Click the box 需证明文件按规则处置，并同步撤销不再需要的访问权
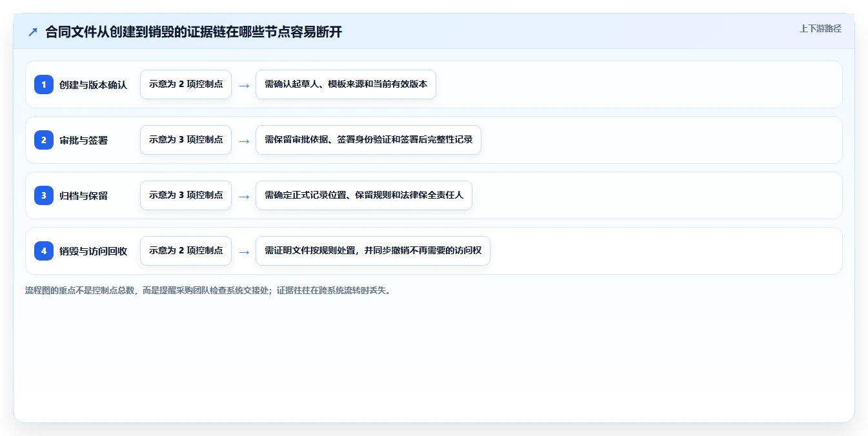 point(373,251)
